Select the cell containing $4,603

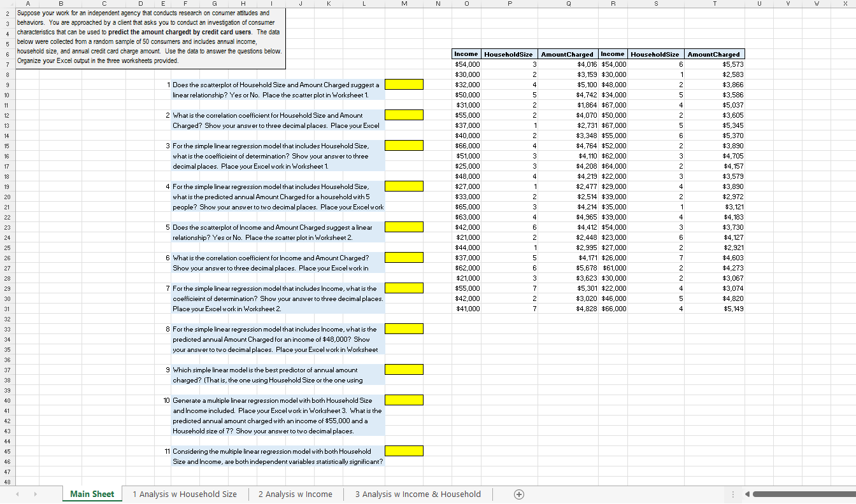click(714, 258)
